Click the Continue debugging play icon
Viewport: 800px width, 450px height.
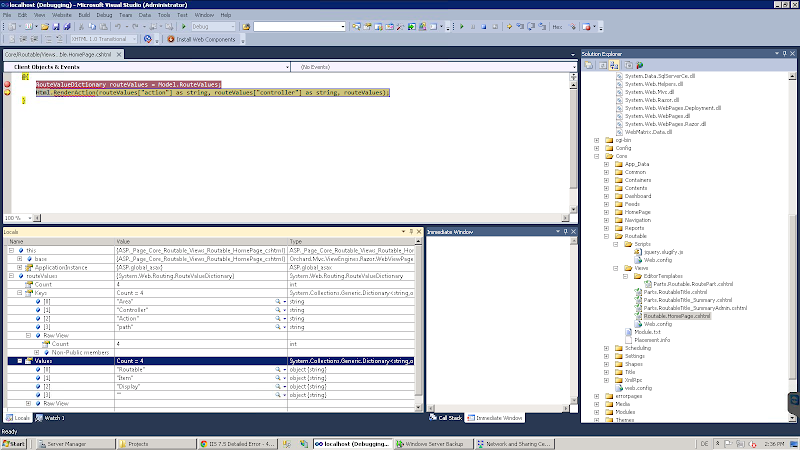click(462, 27)
